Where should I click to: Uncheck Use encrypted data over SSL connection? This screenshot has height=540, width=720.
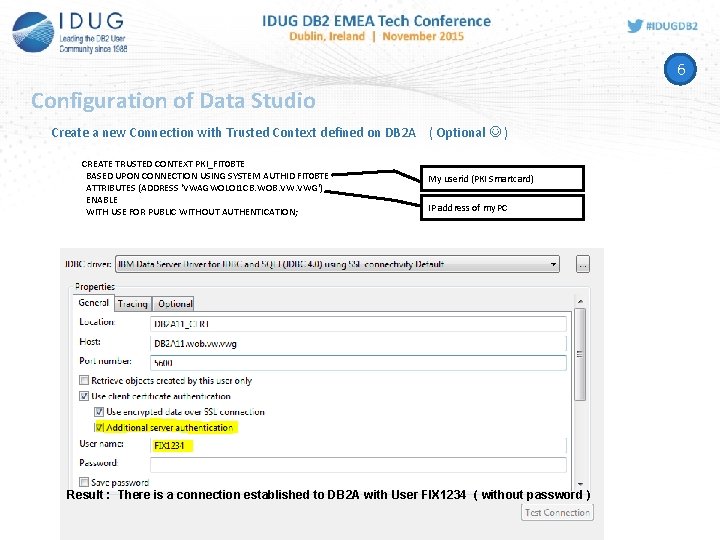tap(99, 411)
